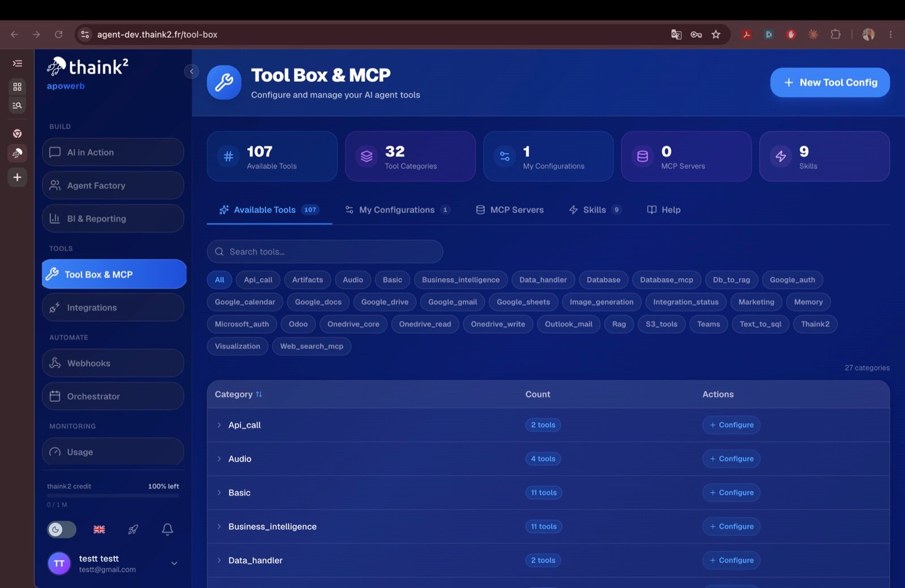Click the site info icon beside the URL
The image size is (905, 588).
pos(85,34)
